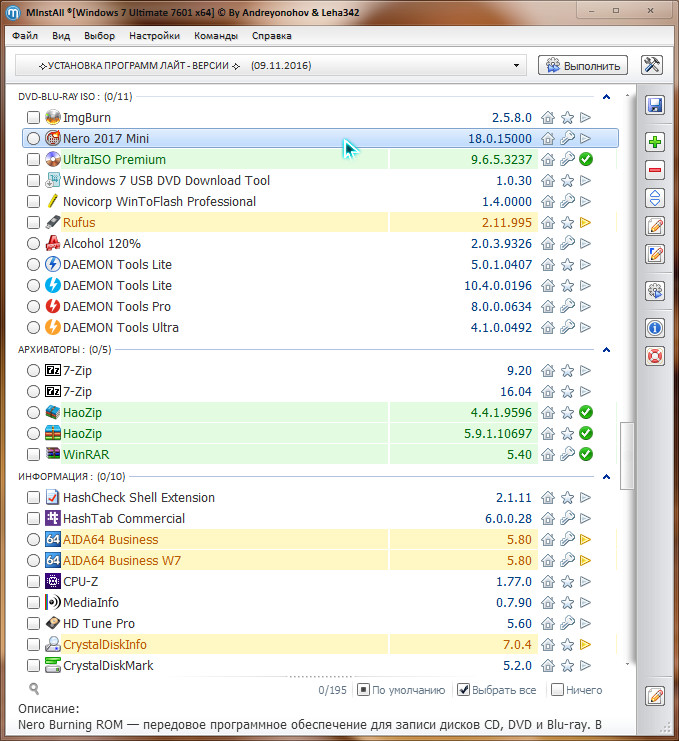Select the HashTab Commercial row
Viewport: 679px width, 741px height.
click(x=320, y=518)
